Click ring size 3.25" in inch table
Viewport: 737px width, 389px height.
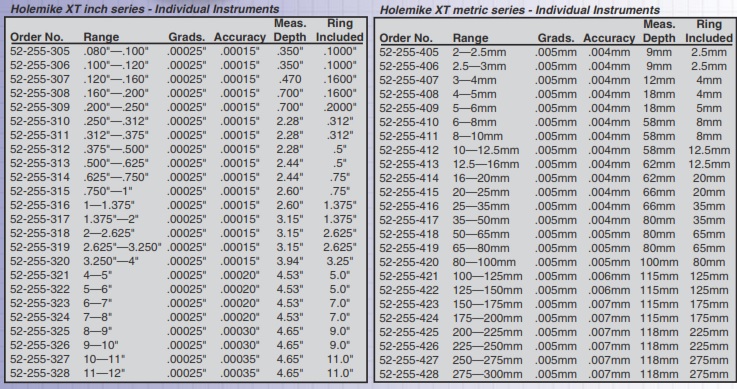(340, 261)
